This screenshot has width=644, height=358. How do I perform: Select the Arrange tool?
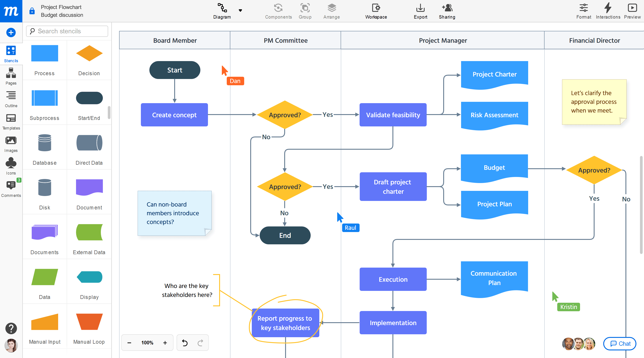point(331,11)
